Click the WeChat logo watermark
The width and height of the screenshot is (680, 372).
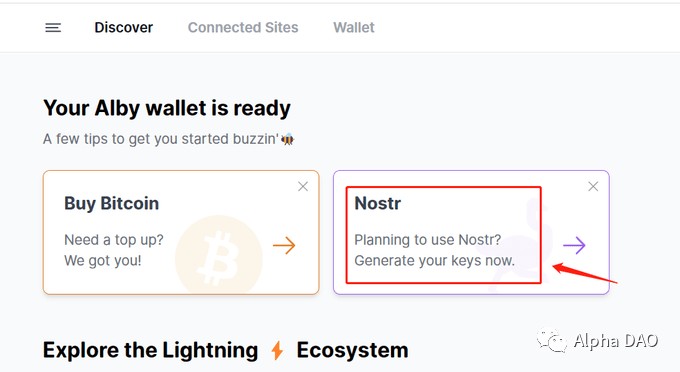(x=552, y=340)
